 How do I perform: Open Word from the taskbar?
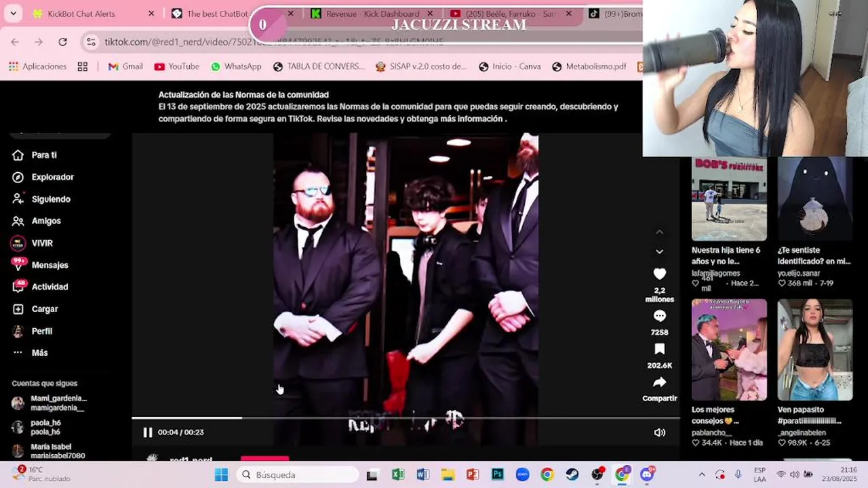[422, 474]
